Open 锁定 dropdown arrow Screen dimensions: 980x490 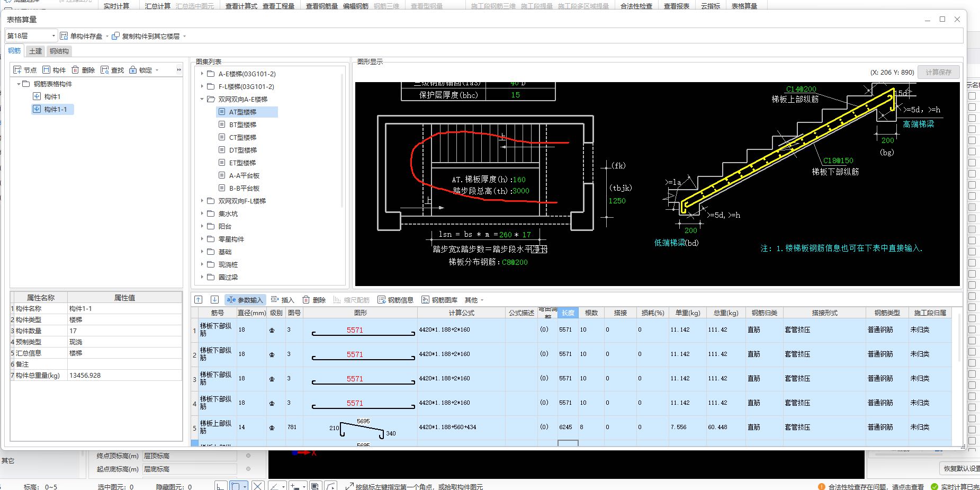[x=157, y=70]
